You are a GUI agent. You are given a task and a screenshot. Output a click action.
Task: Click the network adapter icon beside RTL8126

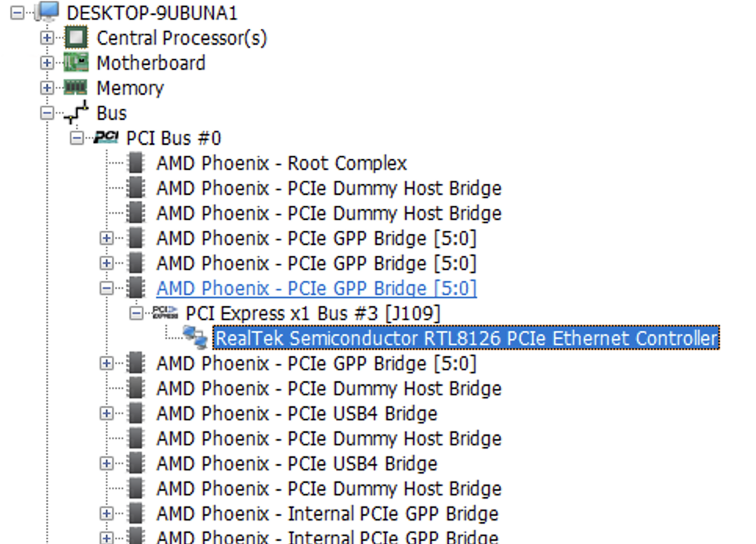coord(195,337)
